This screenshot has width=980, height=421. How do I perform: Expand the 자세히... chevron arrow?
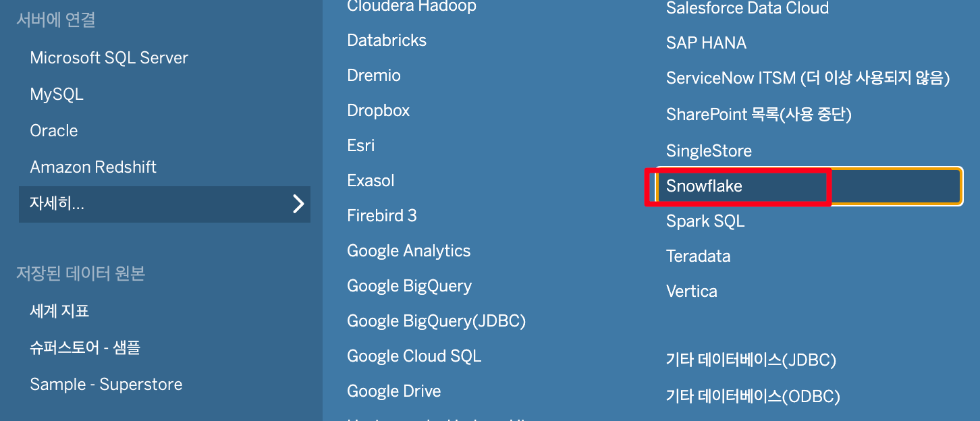[x=298, y=204]
